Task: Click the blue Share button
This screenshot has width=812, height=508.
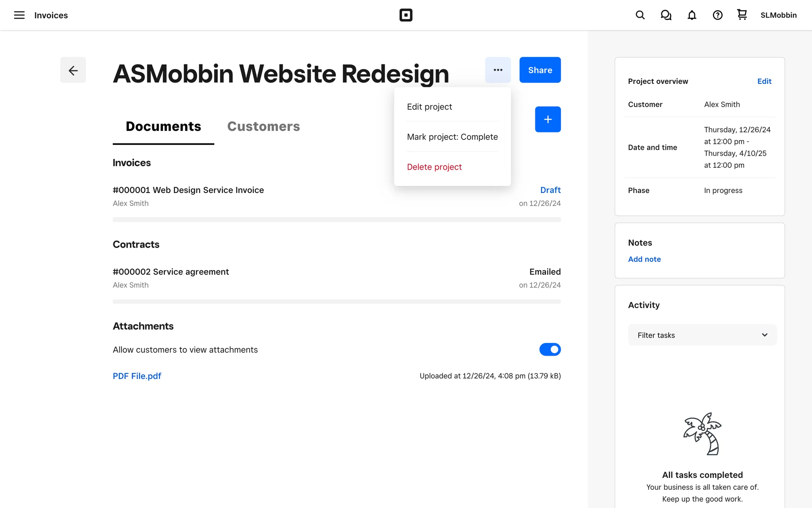Action: 540,70
